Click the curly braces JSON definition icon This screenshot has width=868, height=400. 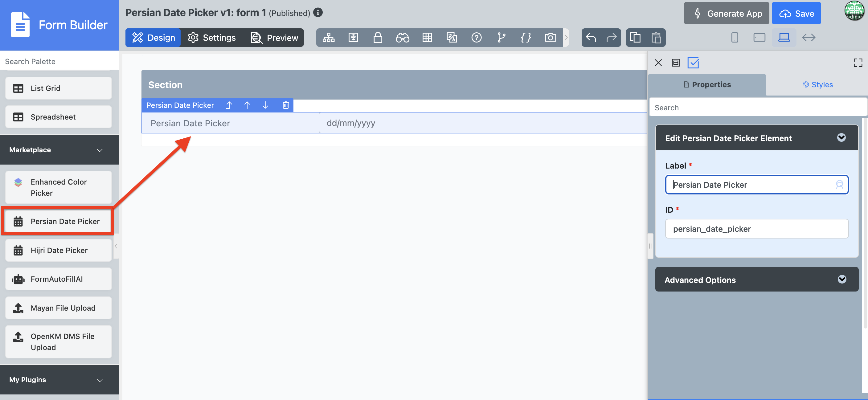(x=526, y=37)
